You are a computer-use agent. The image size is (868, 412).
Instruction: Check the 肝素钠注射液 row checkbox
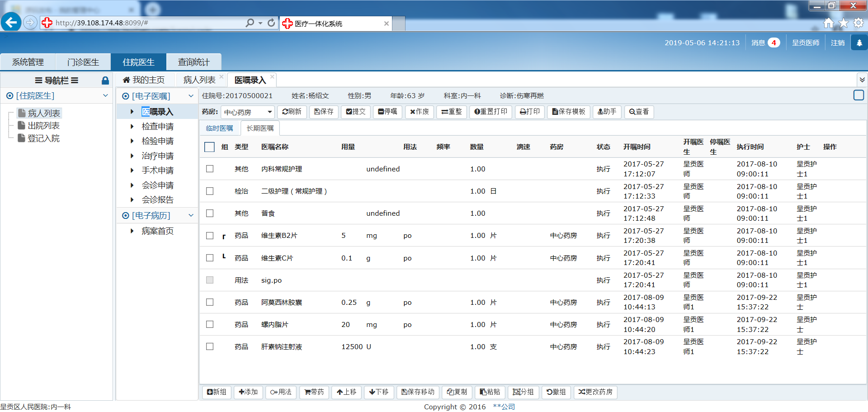coord(210,346)
